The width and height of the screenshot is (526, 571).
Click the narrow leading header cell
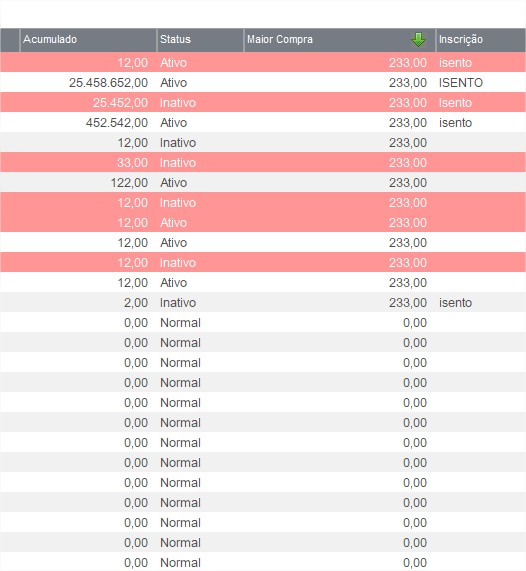coord(10,40)
